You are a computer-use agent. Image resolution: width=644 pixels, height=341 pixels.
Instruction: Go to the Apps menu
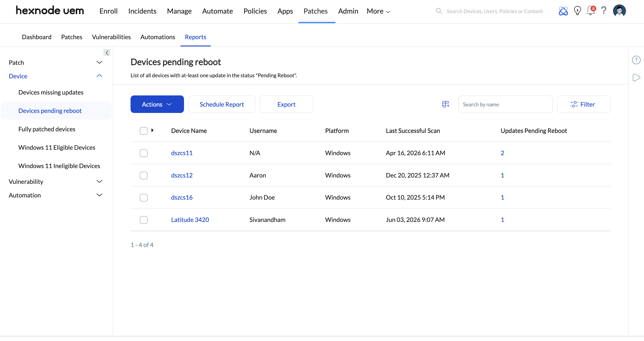click(285, 11)
